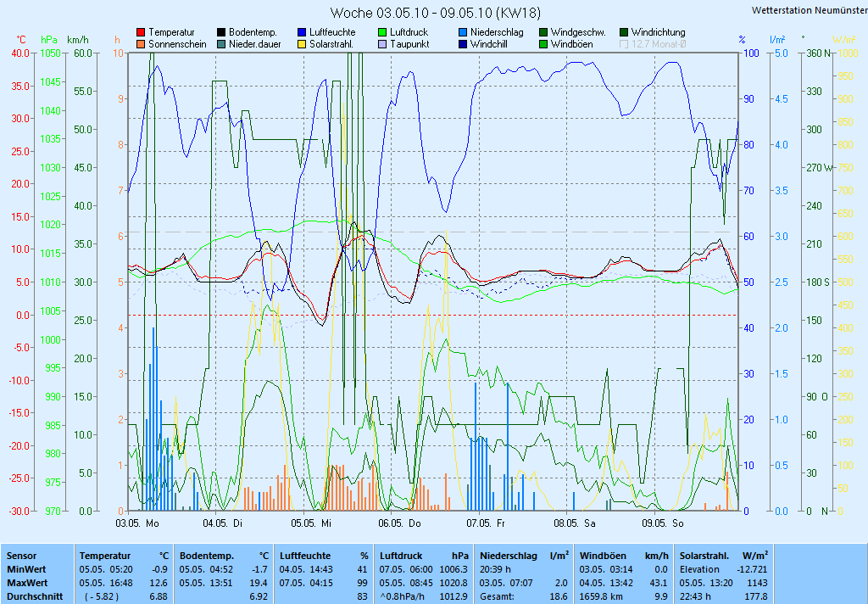Click the Niederschlag column header in table
This screenshot has width=868, height=604.
pos(509,556)
